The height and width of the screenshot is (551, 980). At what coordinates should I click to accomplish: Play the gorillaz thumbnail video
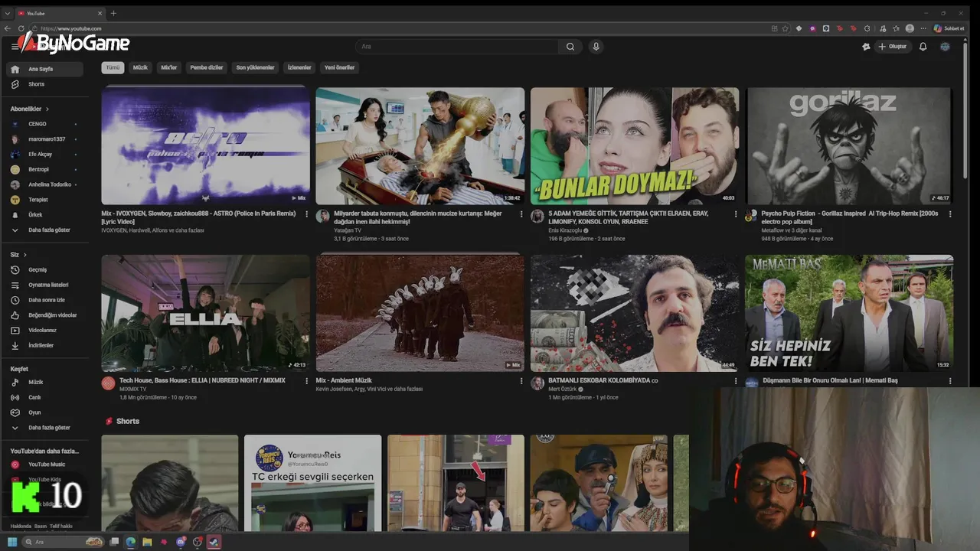pyautogui.click(x=849, y=145)
